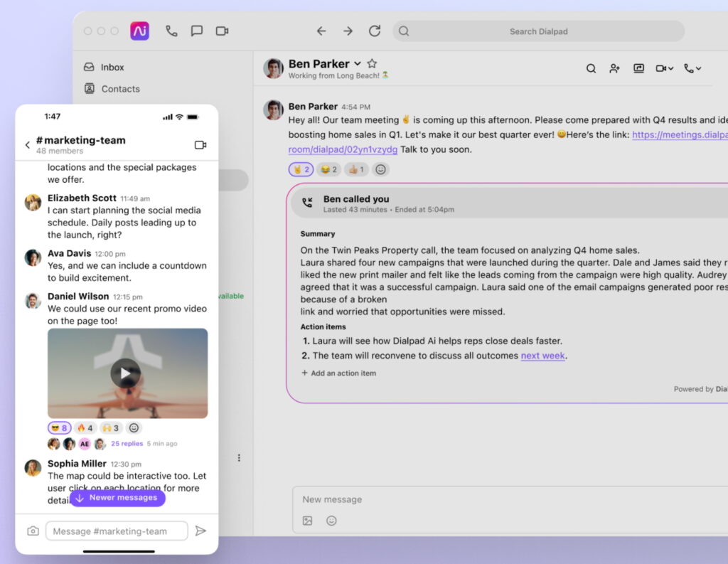The image size is (728, 564).
Task: Click the Newer messages button
Action: pos(117,498)
